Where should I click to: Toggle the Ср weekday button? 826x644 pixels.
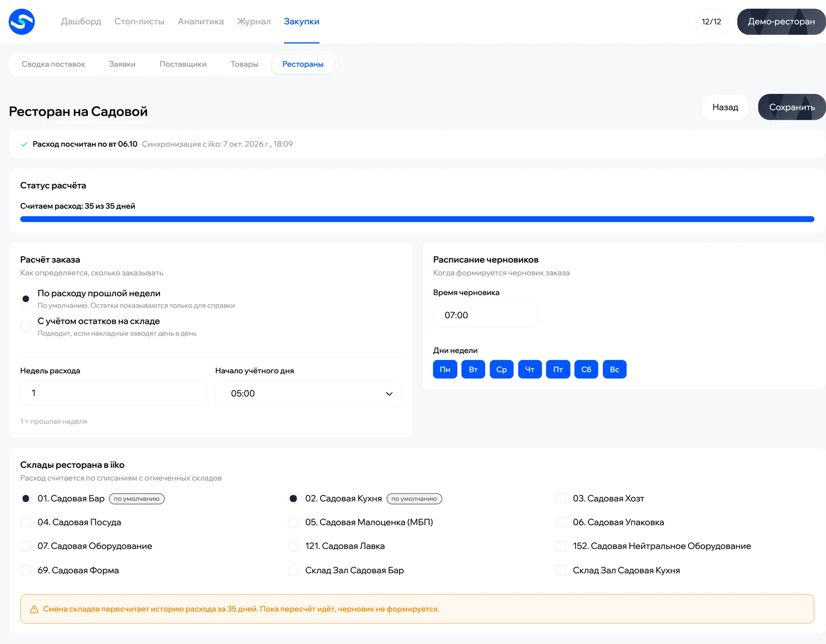502,369
